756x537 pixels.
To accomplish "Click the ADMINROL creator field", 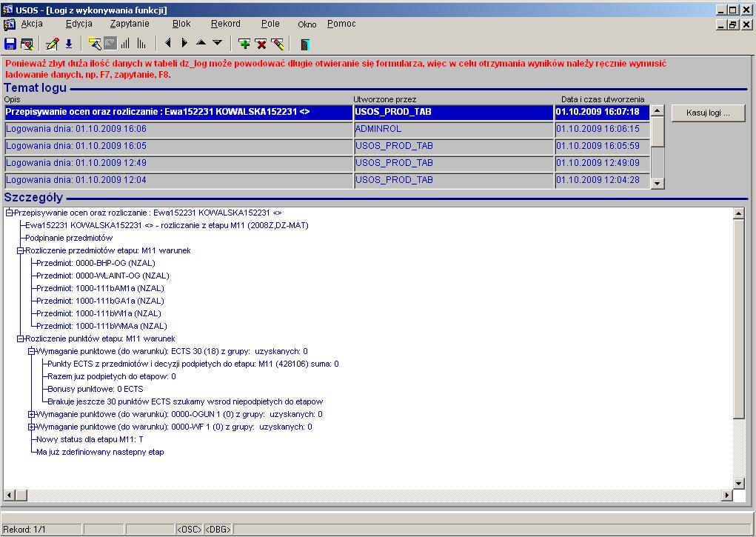I will pos(453,129).
